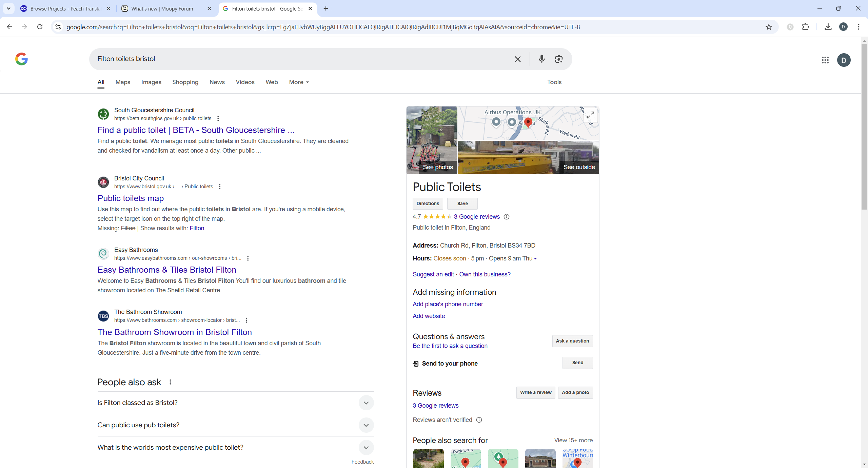Expand the map in the knowledge panel
Image resolution: width=868 pixels, height=468 pixels.
tap(590, 115)
